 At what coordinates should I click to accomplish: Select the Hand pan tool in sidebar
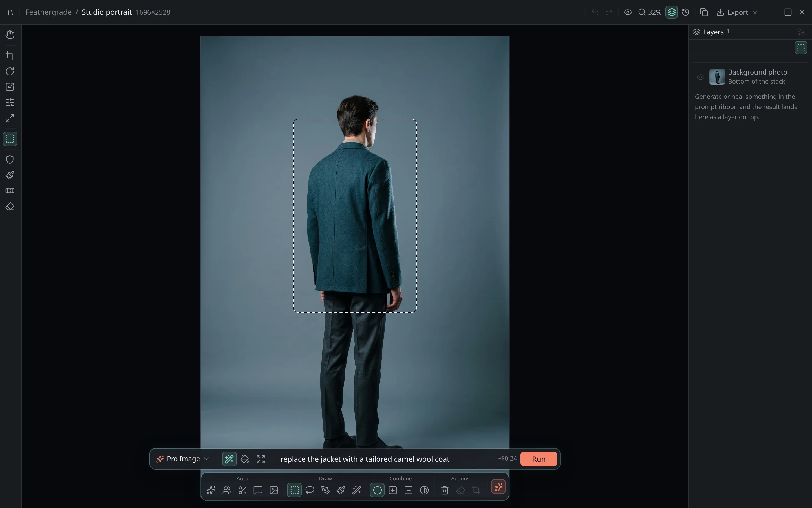tap(10, 35)
